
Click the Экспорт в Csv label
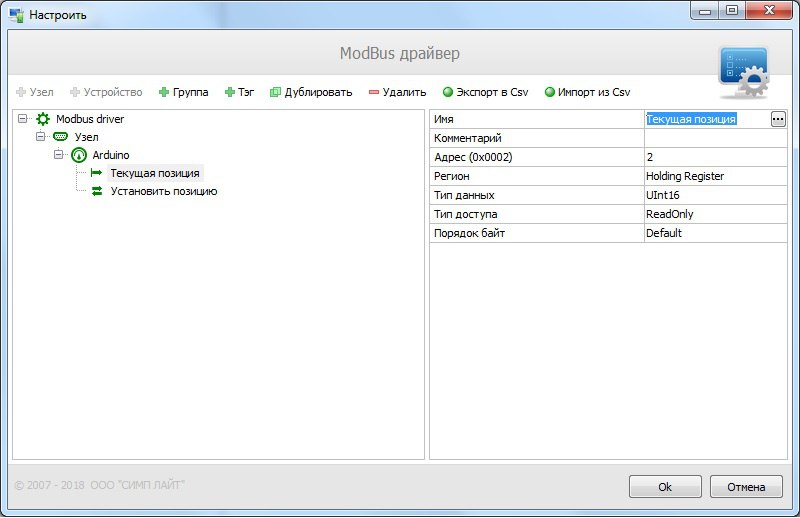[492, 92]
